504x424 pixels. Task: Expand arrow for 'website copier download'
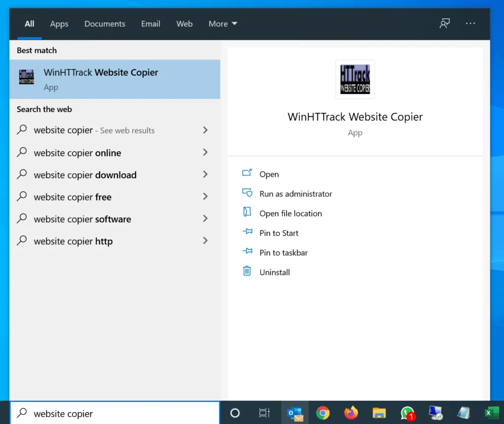205,174
